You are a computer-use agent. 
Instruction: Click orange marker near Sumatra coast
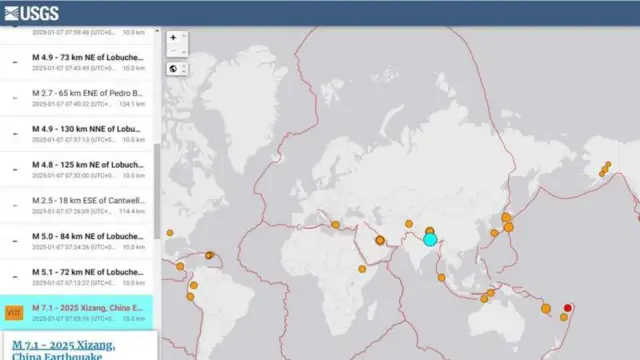coord(441,278)
